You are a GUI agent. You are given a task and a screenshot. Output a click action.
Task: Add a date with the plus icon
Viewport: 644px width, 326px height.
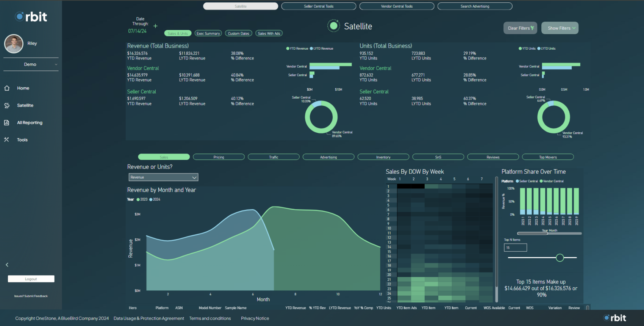155,26
